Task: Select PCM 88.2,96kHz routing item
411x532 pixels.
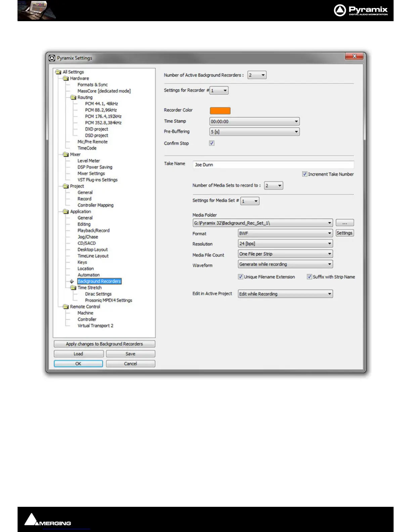Action: (x=101, y=110)
